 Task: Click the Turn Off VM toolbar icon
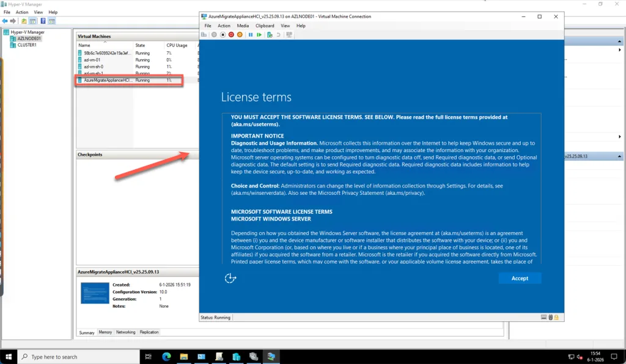coord(223,35)
